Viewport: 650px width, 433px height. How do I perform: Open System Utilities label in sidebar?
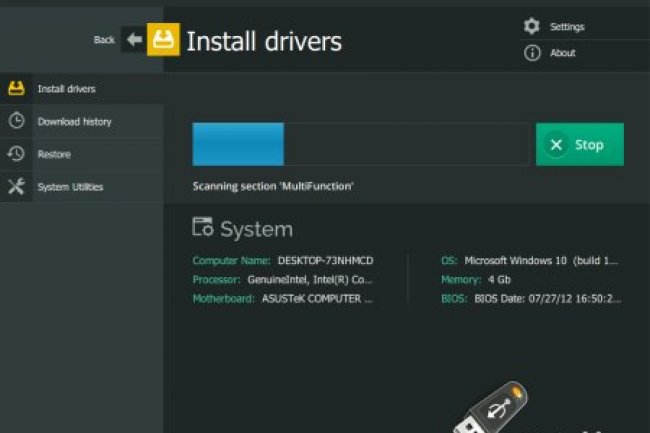[x=70, y=187]
